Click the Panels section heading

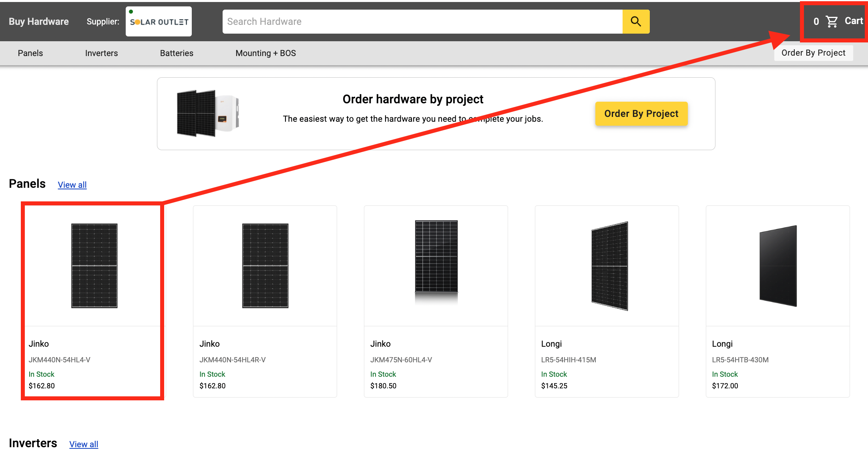(27, 184)
